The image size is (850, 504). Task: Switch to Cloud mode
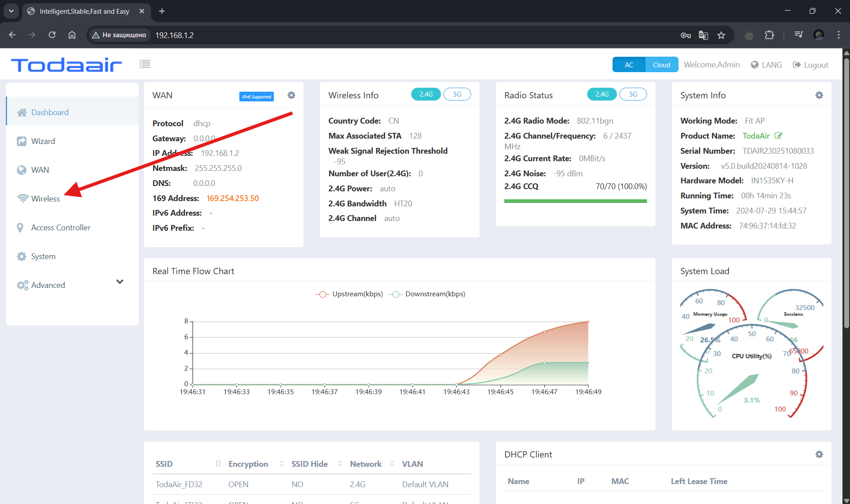pos(661,65)
